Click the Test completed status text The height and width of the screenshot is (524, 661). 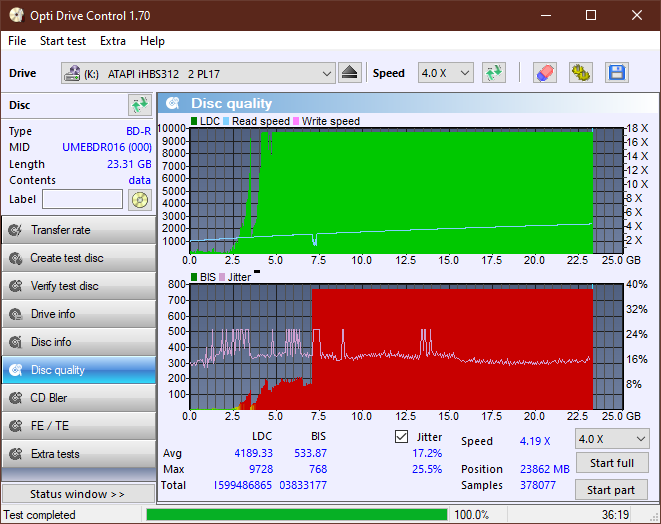click(40, 515)
